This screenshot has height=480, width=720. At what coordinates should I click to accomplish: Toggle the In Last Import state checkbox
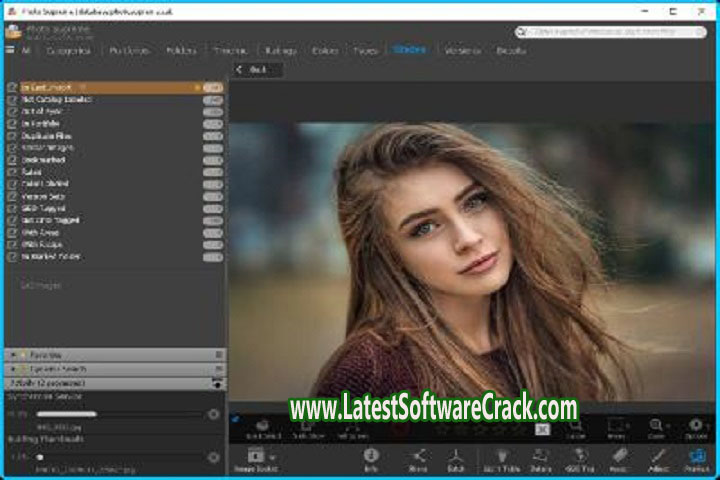coord(12,87)
